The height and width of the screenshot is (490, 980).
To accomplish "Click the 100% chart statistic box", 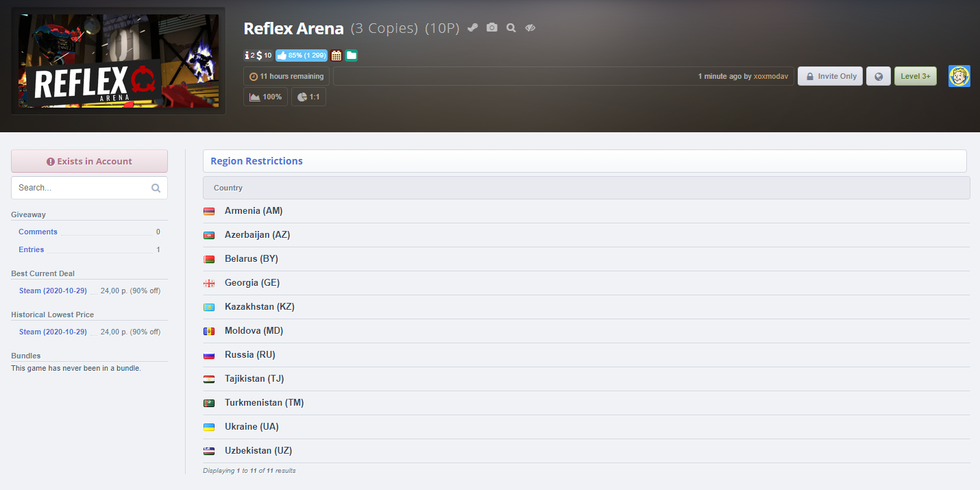I will (265, 97).
